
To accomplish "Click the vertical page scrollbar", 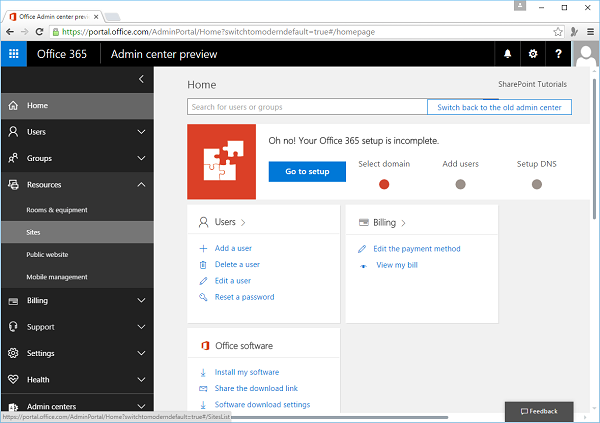I will click(x=594, y=149).
